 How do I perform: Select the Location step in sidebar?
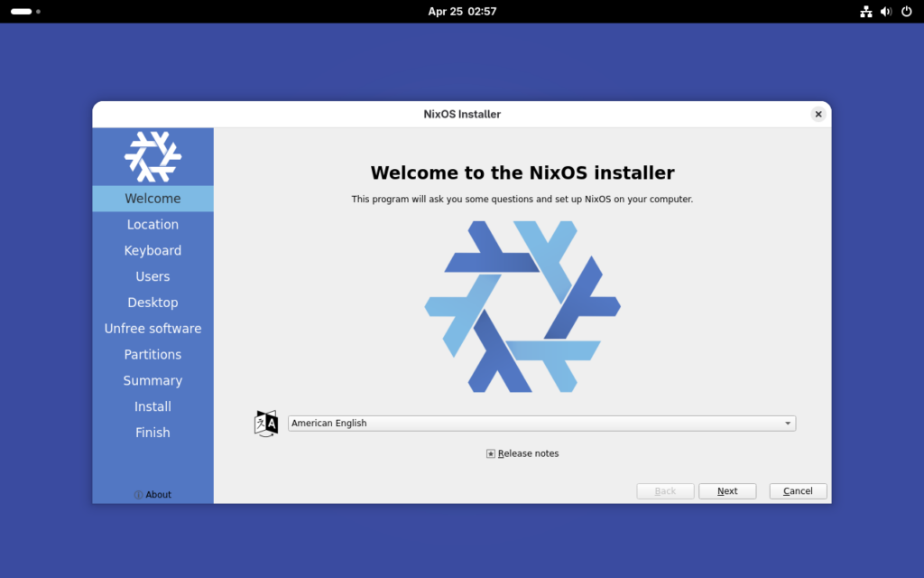(152, 225)
